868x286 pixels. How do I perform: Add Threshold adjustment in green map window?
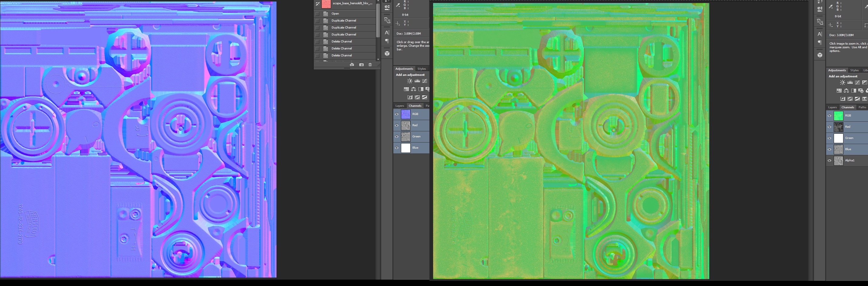point(858,99)
